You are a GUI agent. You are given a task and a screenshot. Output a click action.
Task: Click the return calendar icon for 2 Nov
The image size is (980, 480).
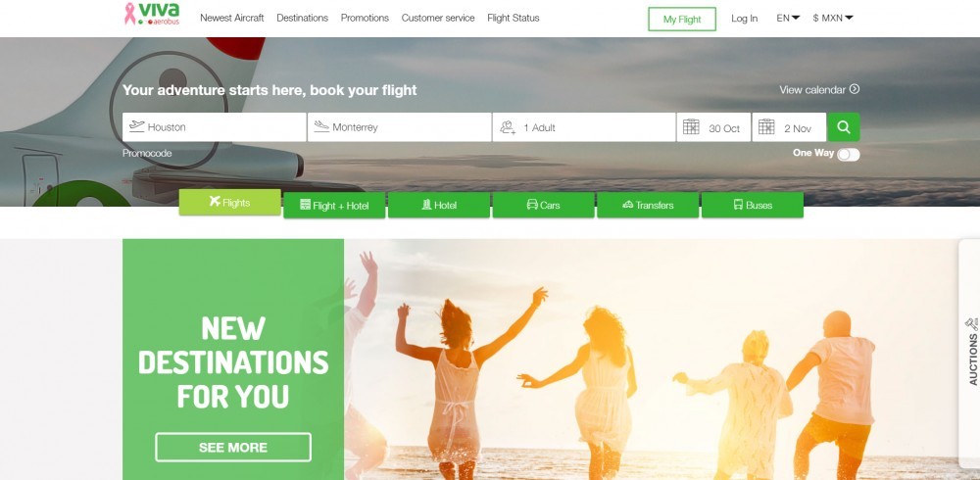(x=766, y=127)
